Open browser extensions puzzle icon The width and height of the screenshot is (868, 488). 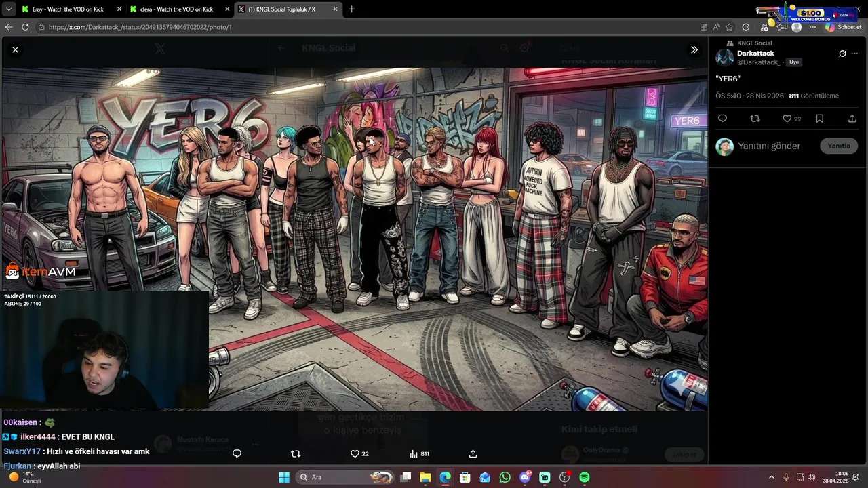[x=746, y=27]
